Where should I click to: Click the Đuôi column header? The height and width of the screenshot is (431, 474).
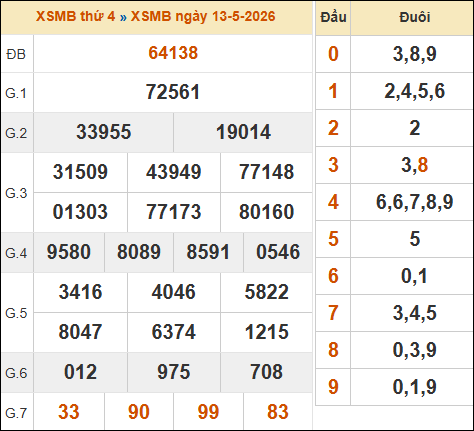[x=415, y=17]
